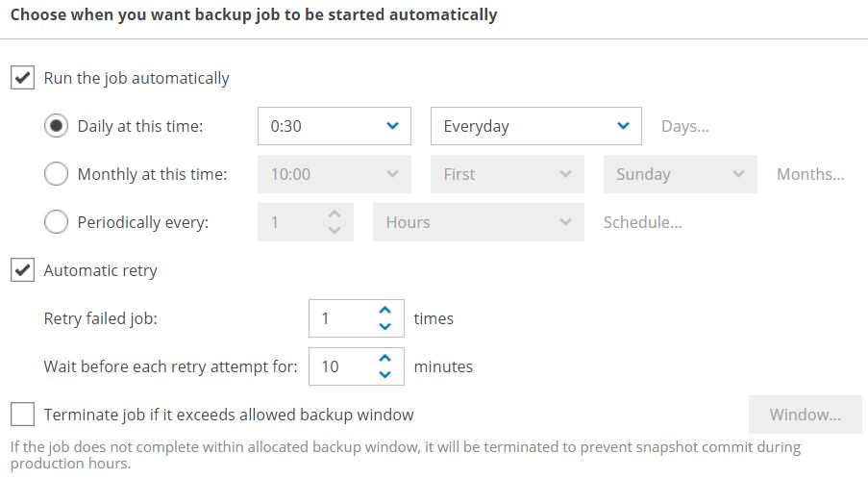Open the periodic Schedule... settings
Screen dimensions: 868x479
[643, 222]
